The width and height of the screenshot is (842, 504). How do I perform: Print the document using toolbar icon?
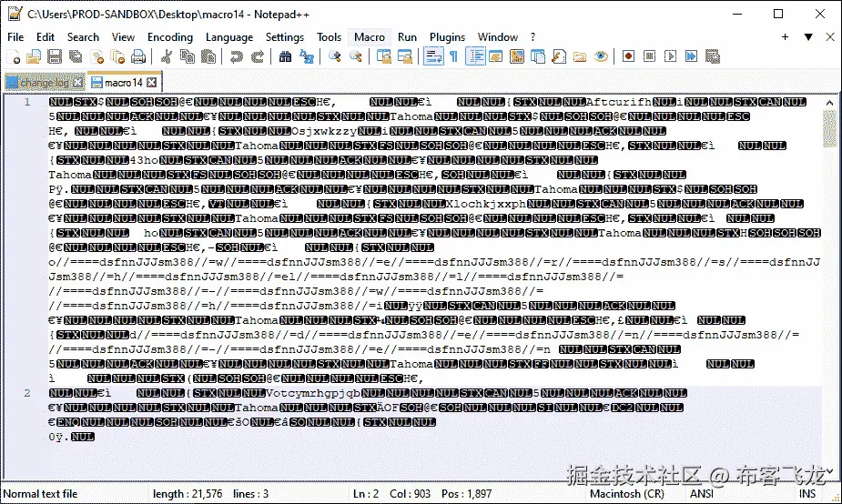click(138, 56)
